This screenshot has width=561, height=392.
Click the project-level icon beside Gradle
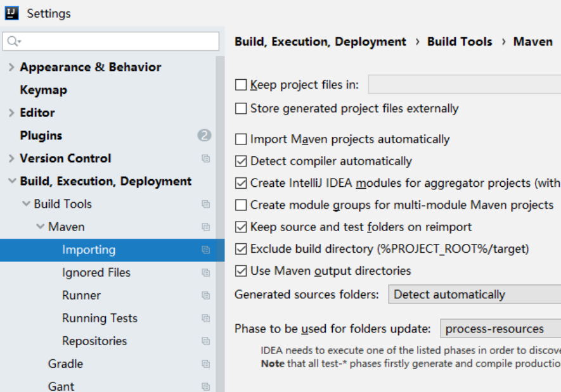(x=205, y=364)
